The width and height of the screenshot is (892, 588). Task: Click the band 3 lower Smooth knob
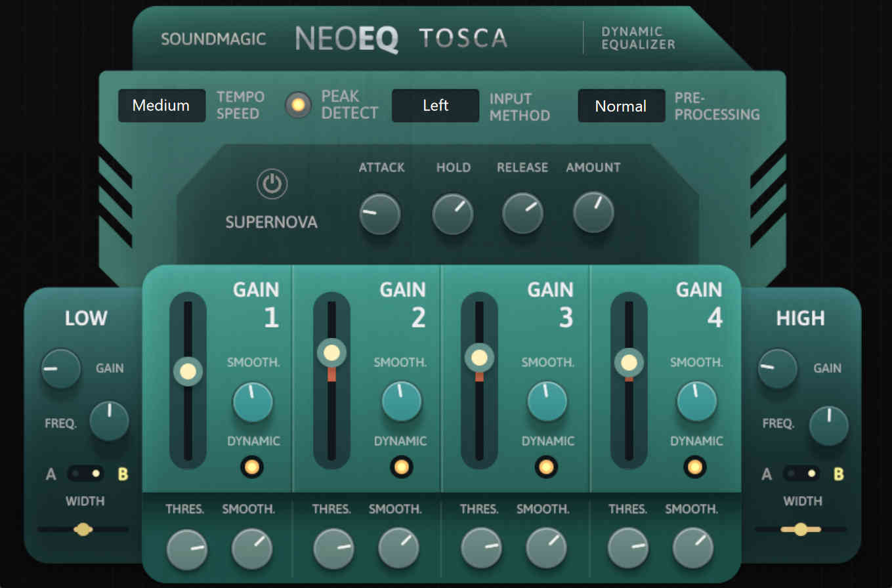pyautogui.click(x=546, y=549)
